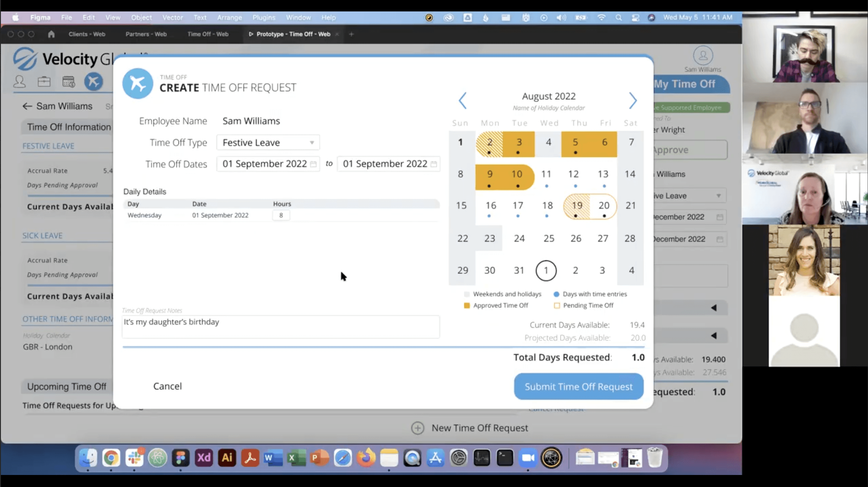Screen dimensions: 868x487
Task: Select August 24 in the calendar
Action: tap(519, 238)
